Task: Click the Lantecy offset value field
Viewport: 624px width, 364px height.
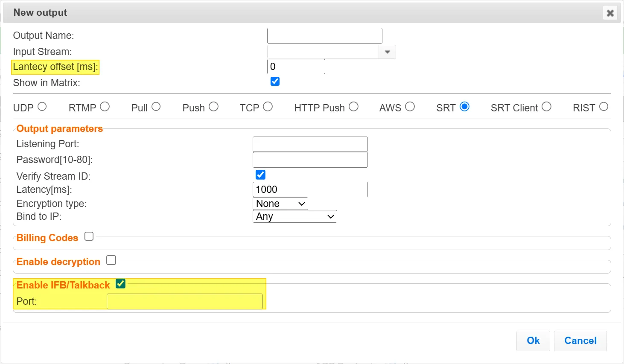Action: (296, 67)
